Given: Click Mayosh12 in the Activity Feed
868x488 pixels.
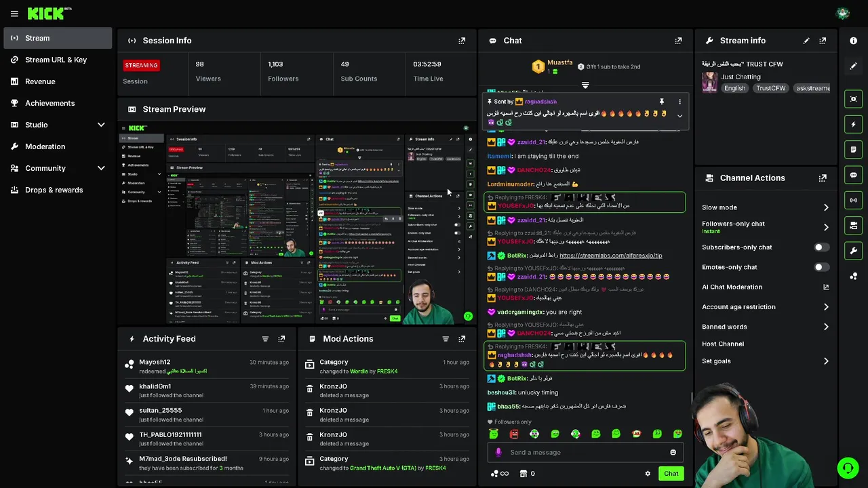Looking at the screenshot, I should pyautogui.click(x=155, y=362).
